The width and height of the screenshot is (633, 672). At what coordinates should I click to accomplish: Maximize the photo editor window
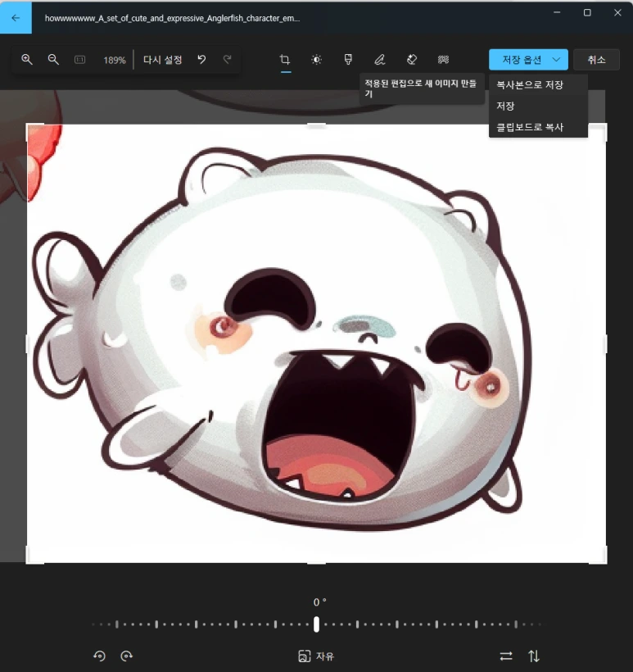[587, 13]
